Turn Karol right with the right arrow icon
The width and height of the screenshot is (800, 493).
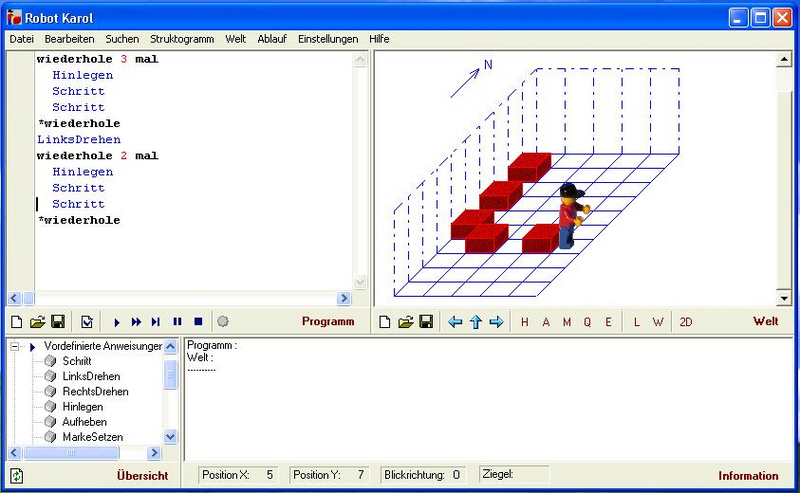(x=495, y=322)
